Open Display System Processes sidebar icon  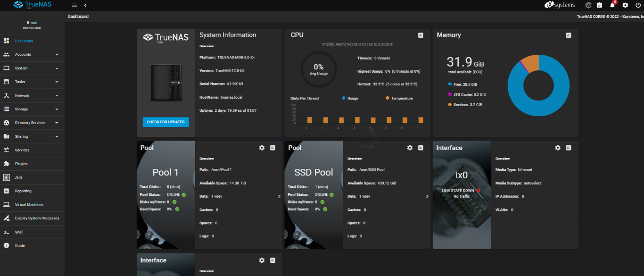(6, 218)
